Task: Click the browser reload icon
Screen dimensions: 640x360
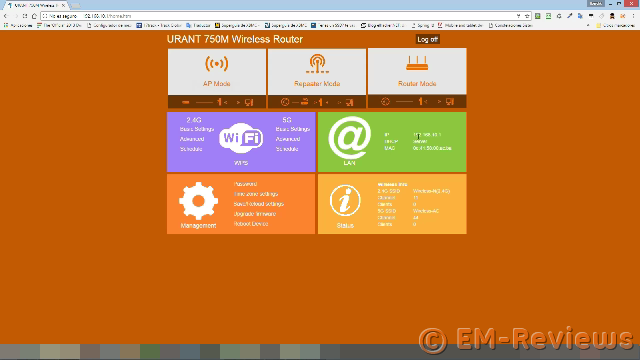Action: 25,16
